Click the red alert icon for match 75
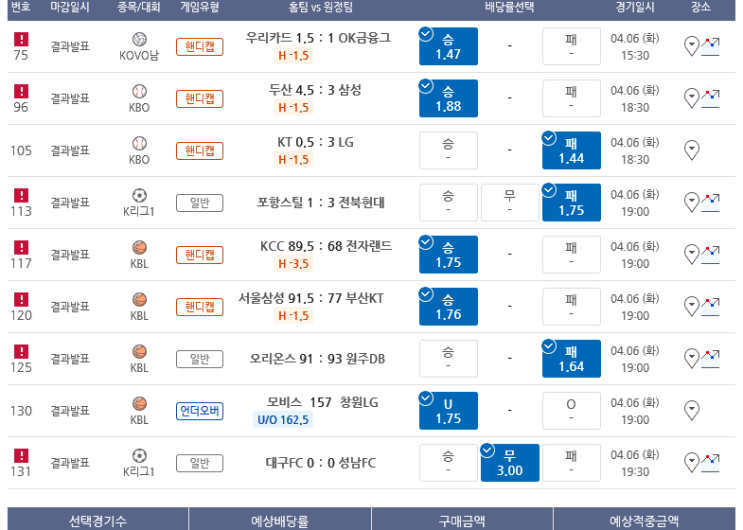 (21, 39)
